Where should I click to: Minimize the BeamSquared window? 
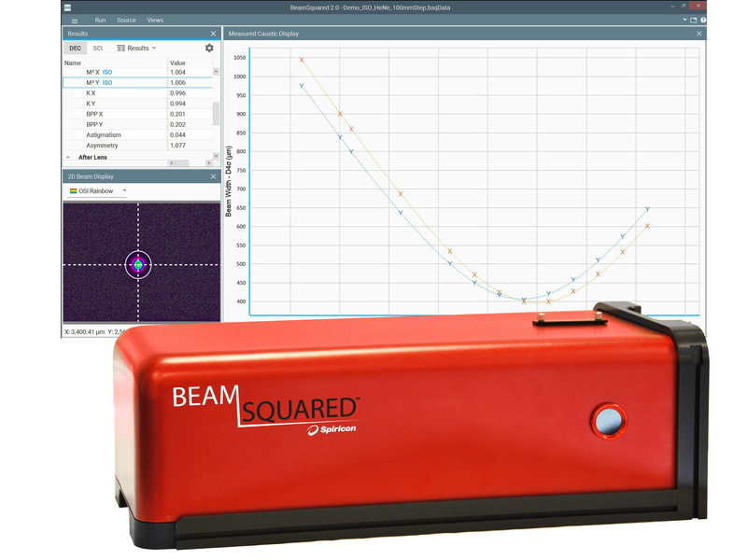[672, 7]
